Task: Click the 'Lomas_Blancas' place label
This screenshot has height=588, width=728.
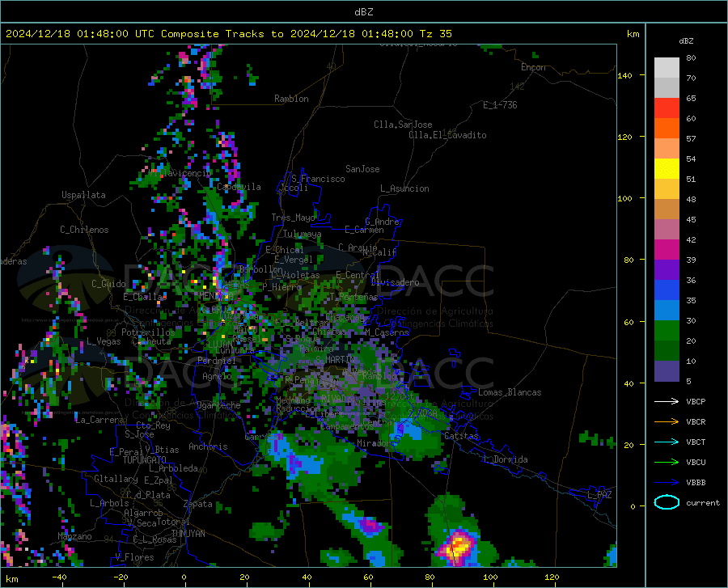Action: pos(510,392)
